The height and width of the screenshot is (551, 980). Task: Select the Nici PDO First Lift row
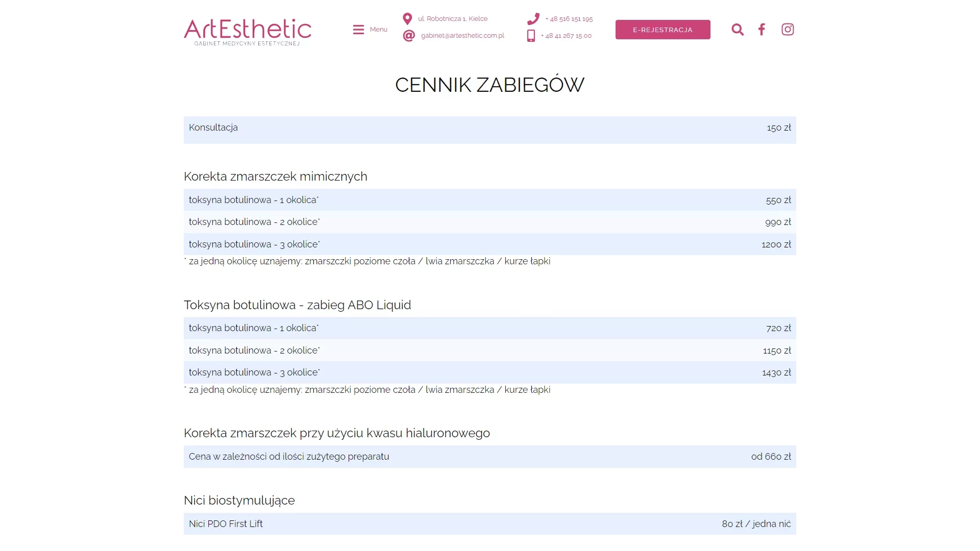click(x=490, y=524)
